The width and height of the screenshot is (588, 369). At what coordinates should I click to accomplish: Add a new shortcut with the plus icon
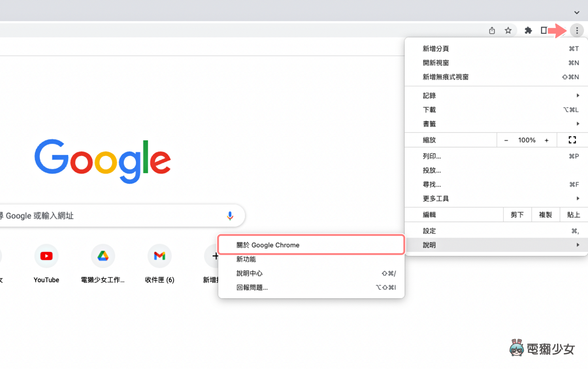point(215,256)
